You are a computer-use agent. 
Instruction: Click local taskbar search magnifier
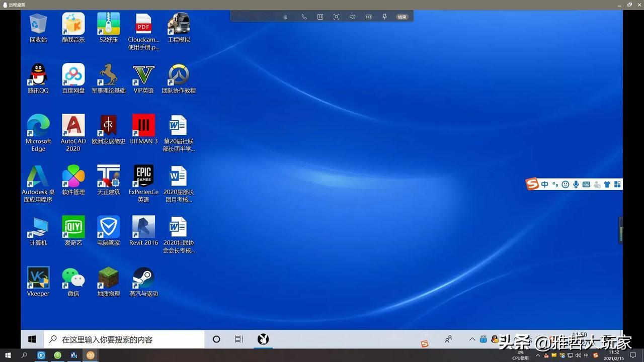(24, 355)
